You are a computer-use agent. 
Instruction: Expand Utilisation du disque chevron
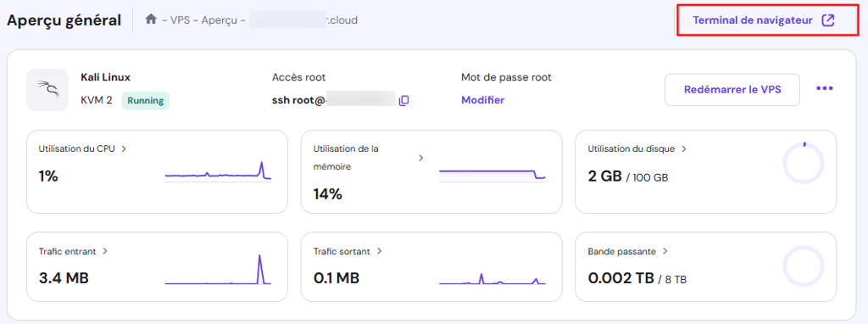(684, 148)
